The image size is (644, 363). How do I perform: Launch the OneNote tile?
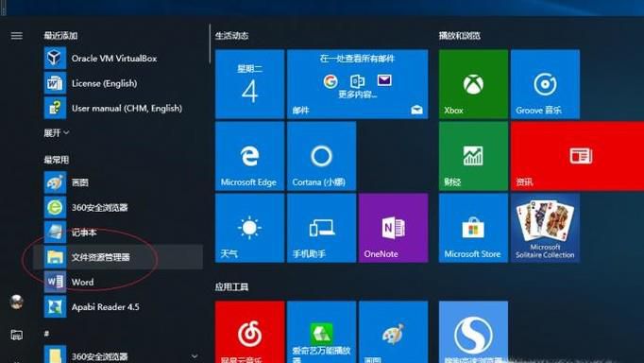point(394,228)
